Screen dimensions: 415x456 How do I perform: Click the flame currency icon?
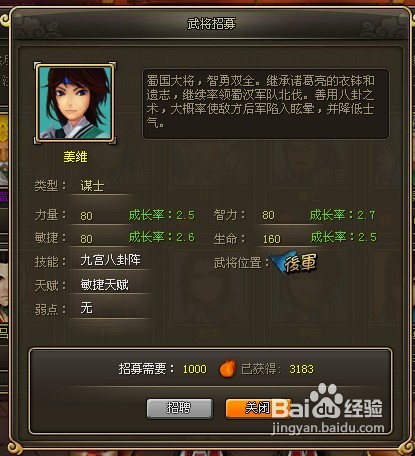coord(227,369)
